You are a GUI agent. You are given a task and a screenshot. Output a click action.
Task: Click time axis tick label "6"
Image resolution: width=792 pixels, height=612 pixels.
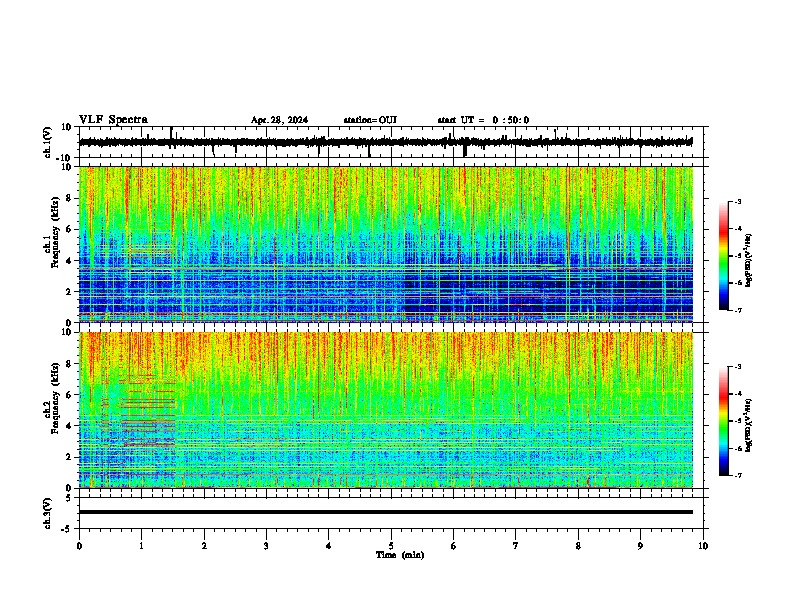453,546
